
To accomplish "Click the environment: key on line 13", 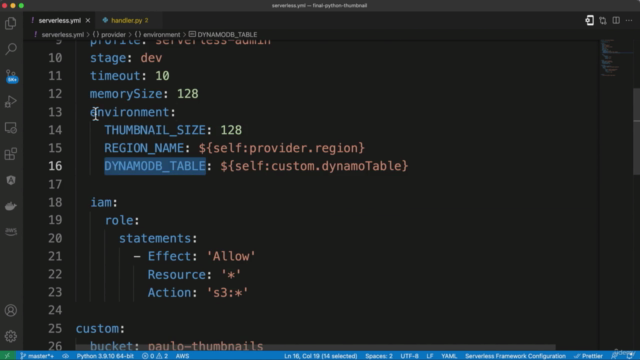I will click(x=133, y=112).
